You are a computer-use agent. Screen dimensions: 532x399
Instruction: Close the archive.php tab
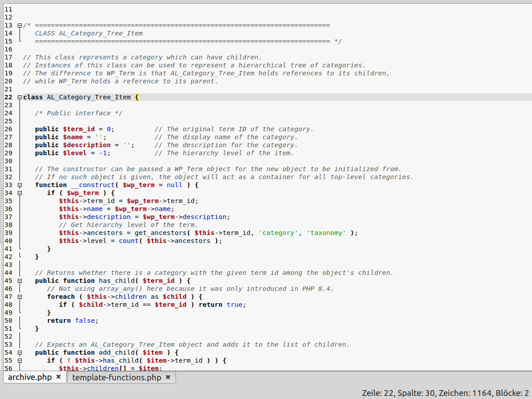(59, 377)
